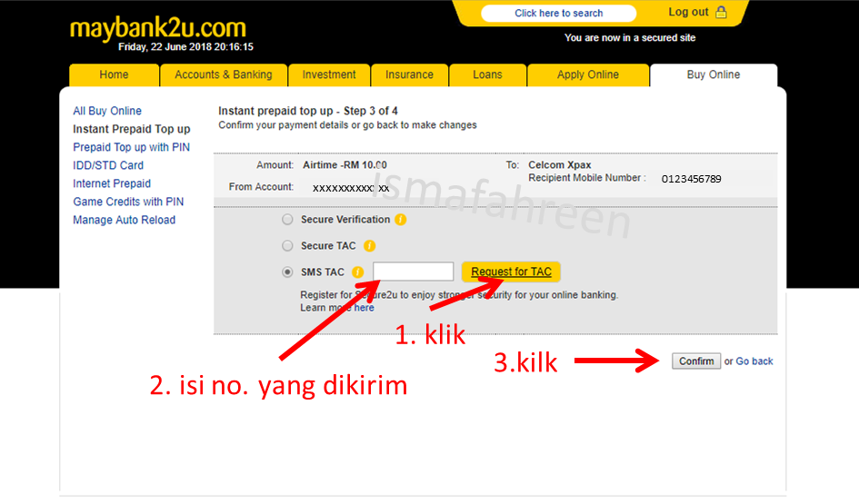This screenshot has height=504, width=859.
Task: Select the Buy Online tab
Action: 714,75
